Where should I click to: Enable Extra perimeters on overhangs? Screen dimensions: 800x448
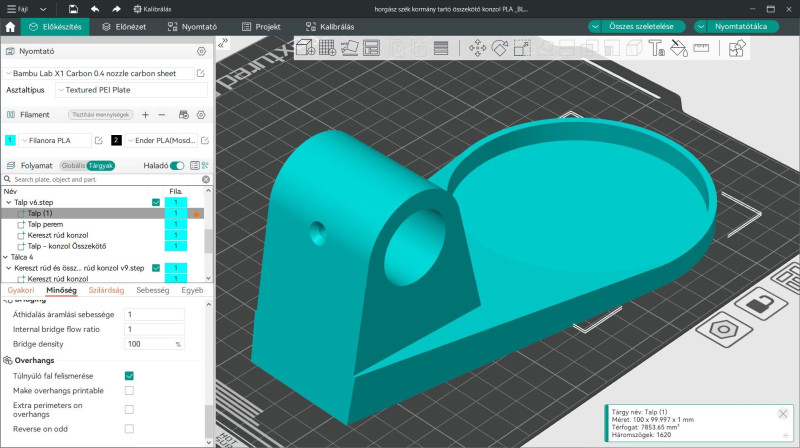click(x=129, y=410)
